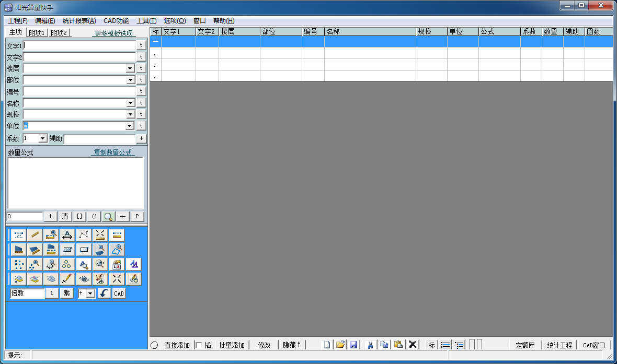The image size is (617, 364).
Task: Select the upright blue area with ruler tool
Action: point(18,250)
